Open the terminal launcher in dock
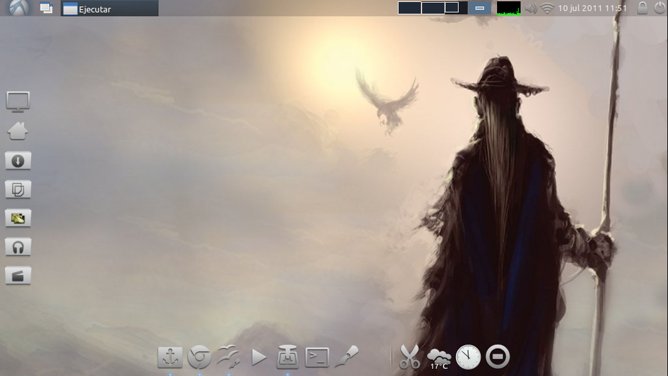668x376 pixels. pyautogui.click(x=317, y=357)
